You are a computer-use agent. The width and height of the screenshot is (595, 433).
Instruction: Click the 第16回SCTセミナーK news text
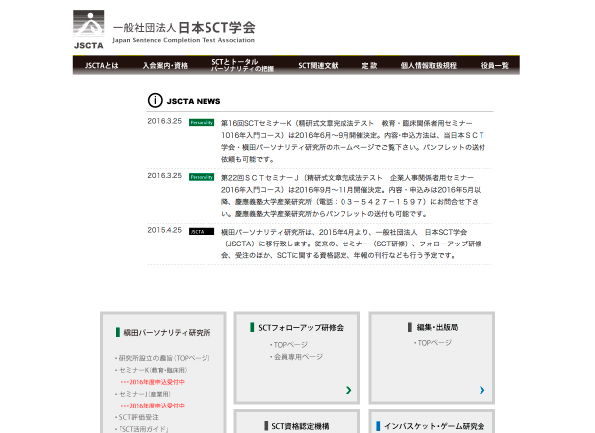[353, 141]
